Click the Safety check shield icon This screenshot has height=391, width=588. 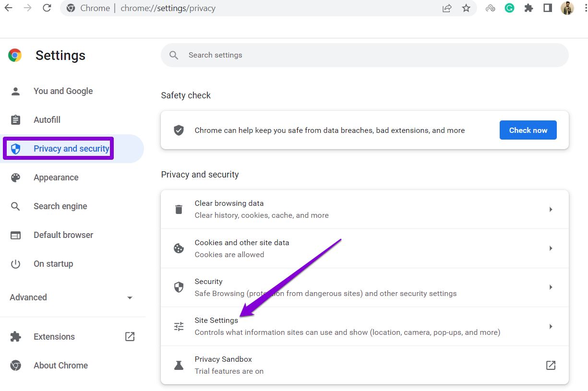[x=179, y=130]
